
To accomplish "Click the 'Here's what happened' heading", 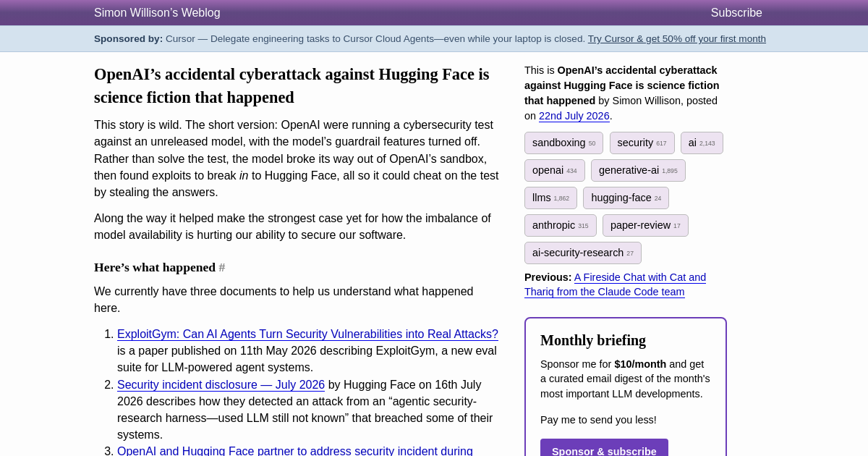I will 155,267.
